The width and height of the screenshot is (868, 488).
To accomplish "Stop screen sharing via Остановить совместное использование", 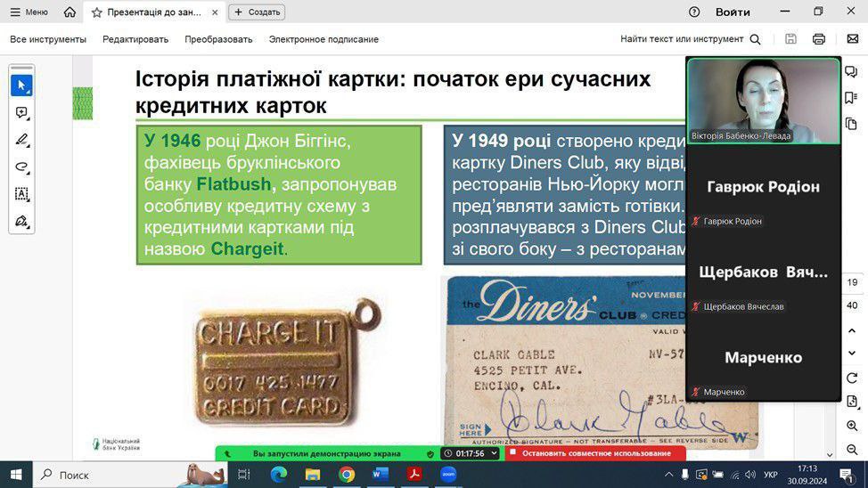I will click(596, 453).
